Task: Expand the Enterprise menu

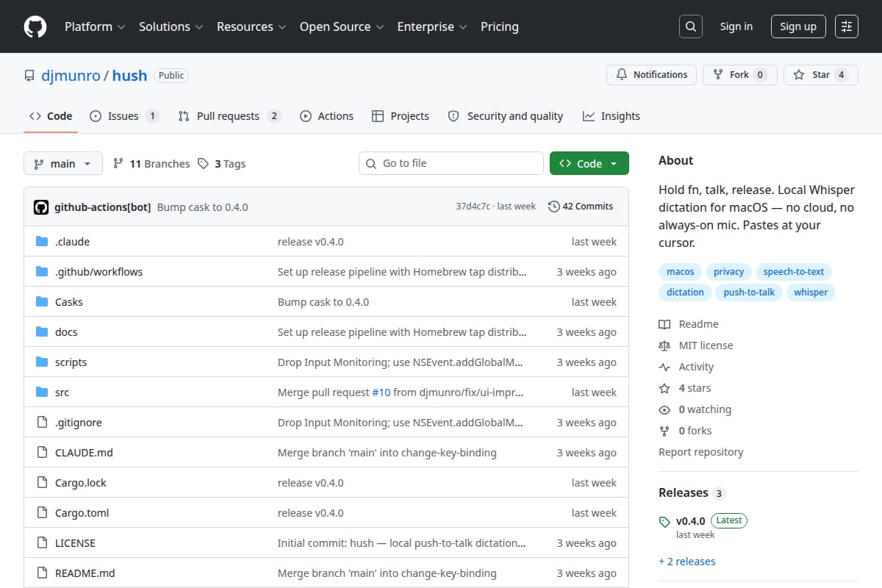Action: click(432, 26)
